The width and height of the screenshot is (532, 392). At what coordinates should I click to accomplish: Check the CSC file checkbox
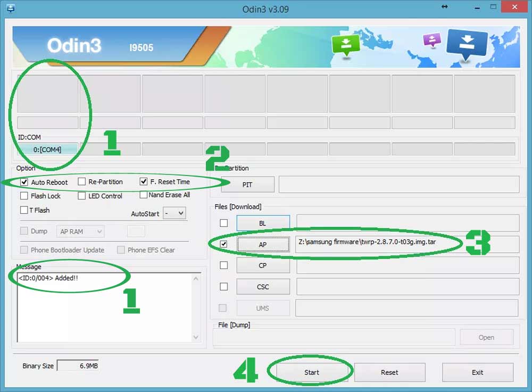[224, 287]
